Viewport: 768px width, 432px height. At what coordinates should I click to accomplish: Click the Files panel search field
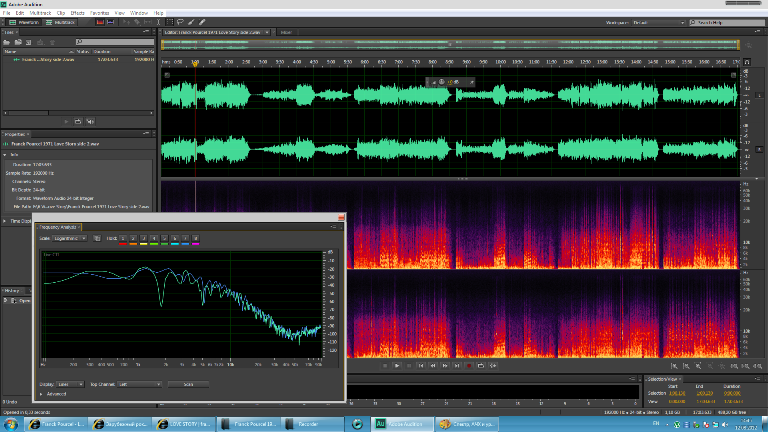coord(115,42)
